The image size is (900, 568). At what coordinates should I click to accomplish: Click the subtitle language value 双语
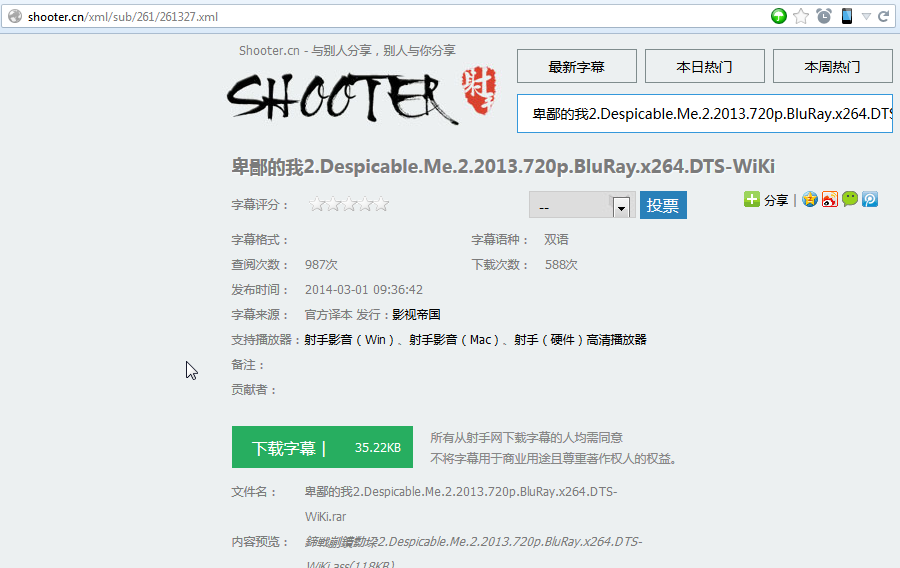coord(556,240)
